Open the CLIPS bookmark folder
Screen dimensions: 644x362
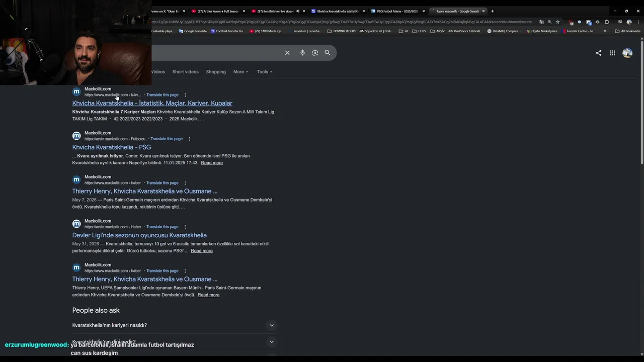tap(419, 31)
